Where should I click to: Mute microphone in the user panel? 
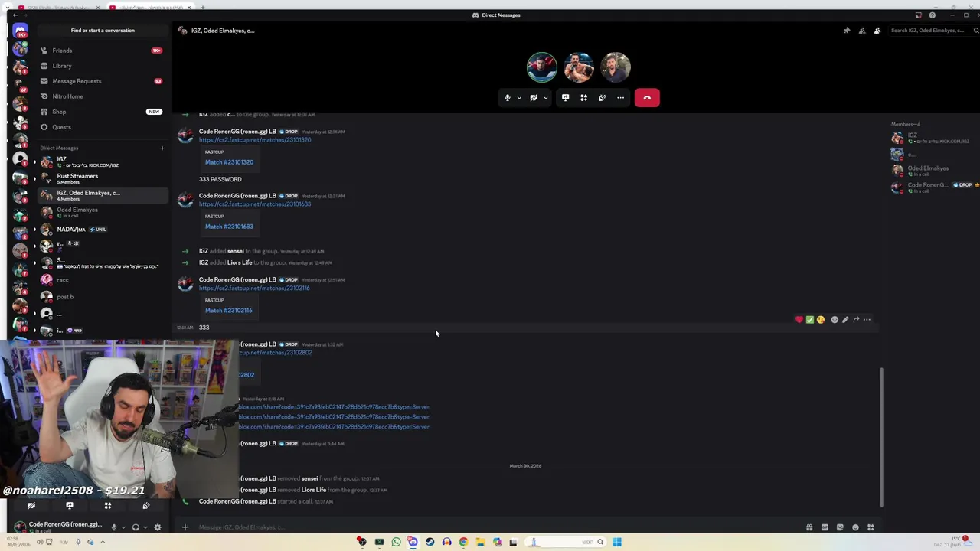coord(114,527)
